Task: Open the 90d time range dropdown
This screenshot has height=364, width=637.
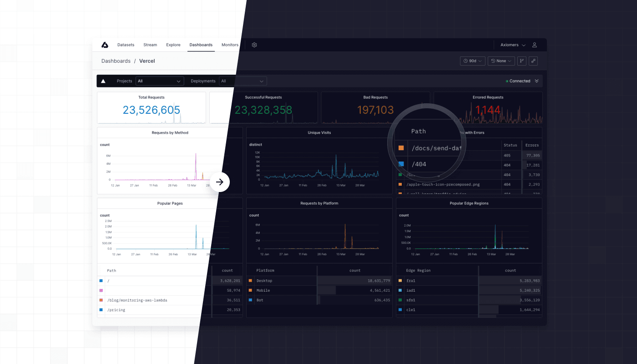Action: [x=473, y=61]
